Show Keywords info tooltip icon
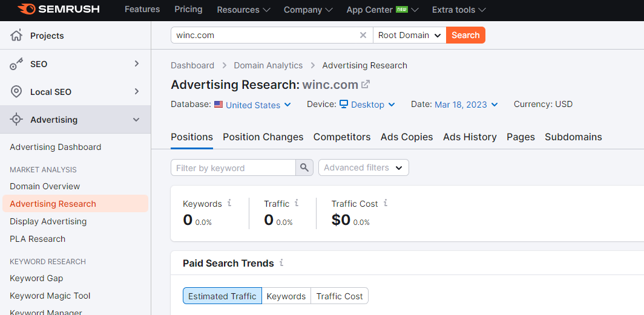The width and height of the screenshot is (644, 315). pos(229,203)
